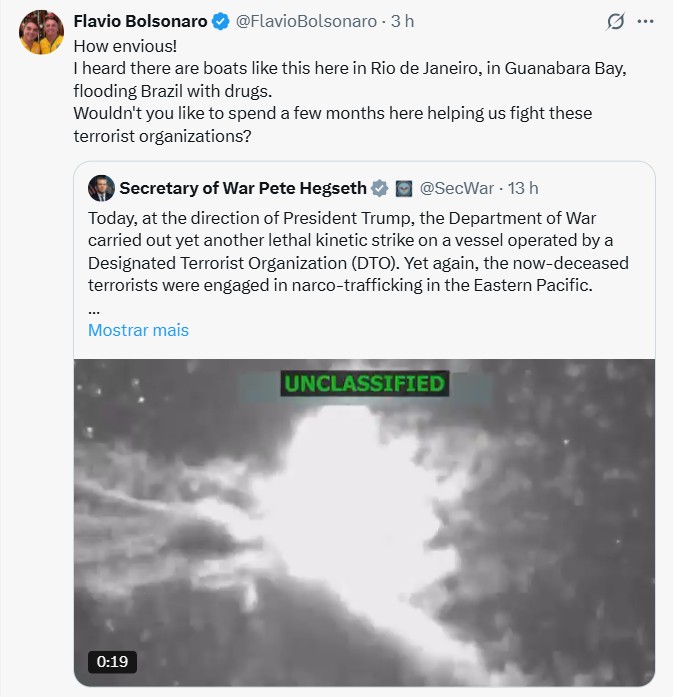This screenshot has width=673, height=697.
Task: Expand quoted post with "Mostrar mais"
Action: click(138, 330)
